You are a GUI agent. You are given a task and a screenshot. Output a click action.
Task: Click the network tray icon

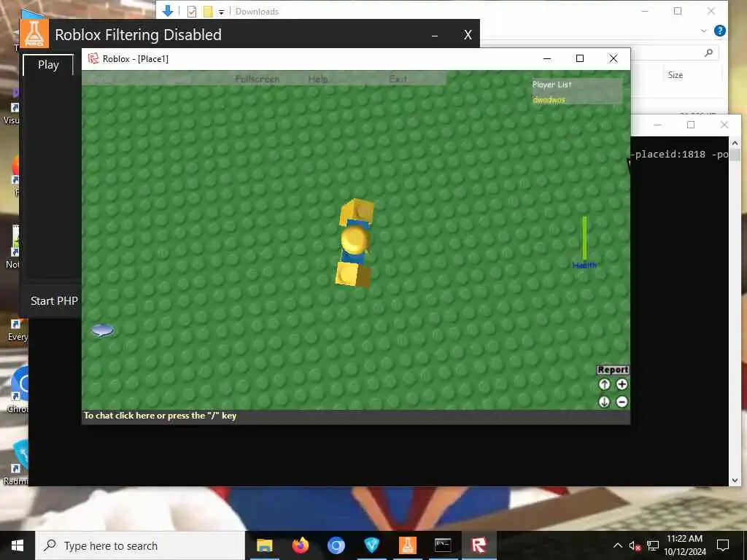(x=653, y=545)
